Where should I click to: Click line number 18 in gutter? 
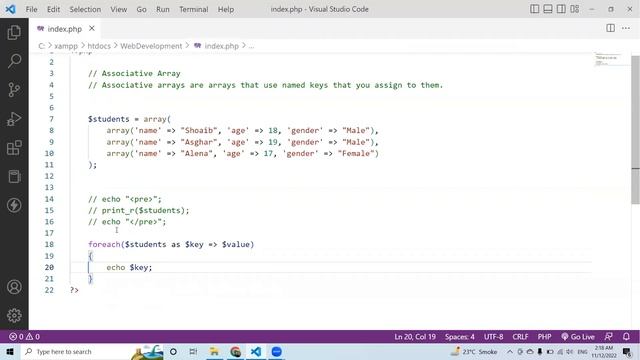[49, 244]
